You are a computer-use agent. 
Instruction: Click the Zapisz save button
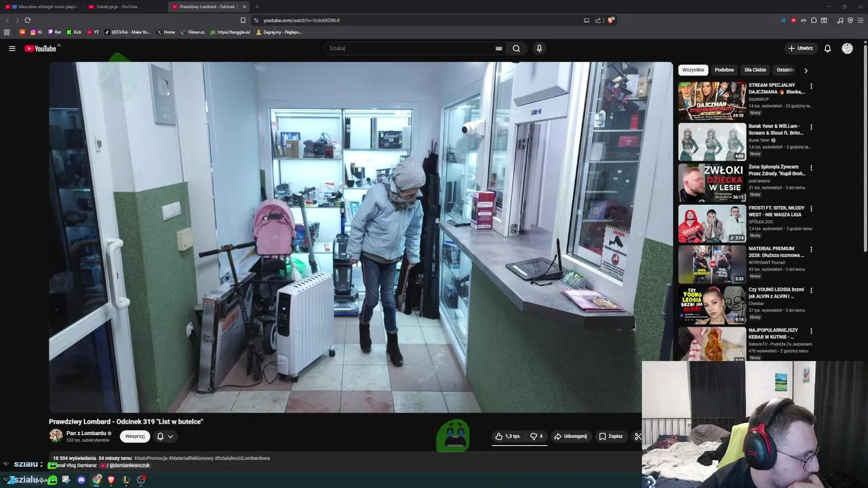coord(611,436)
